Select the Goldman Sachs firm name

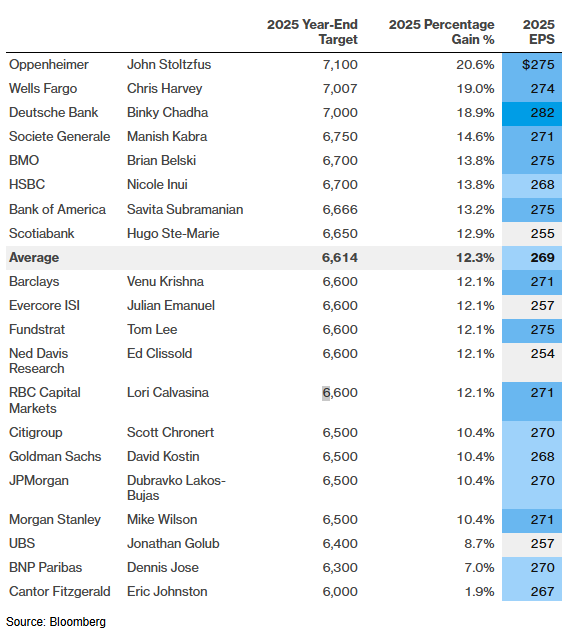(55, 457)
